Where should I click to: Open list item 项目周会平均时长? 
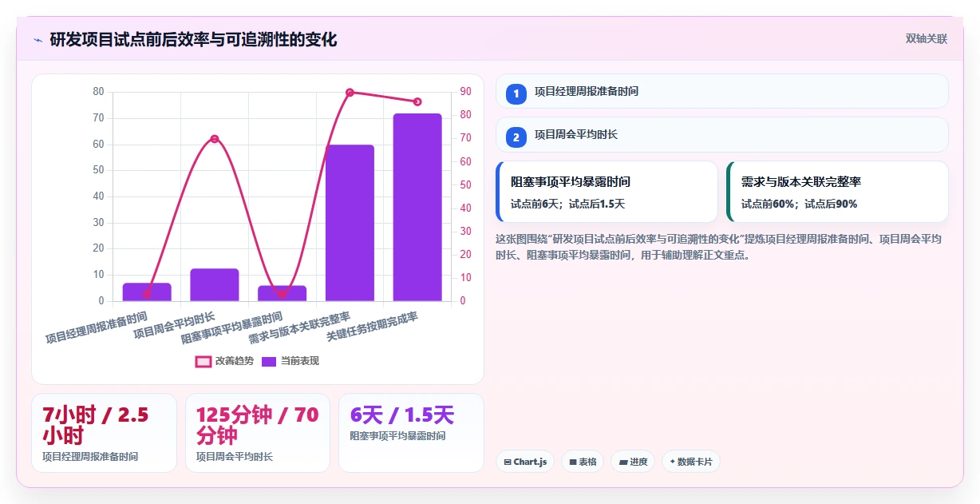[721, 134]
